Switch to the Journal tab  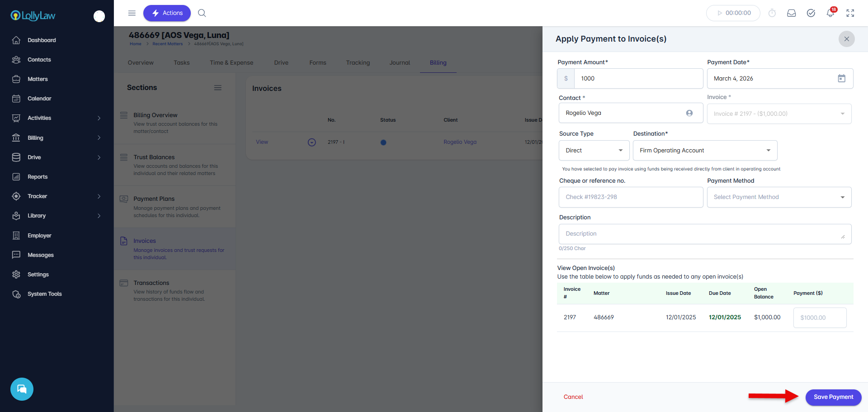point(400,63)
